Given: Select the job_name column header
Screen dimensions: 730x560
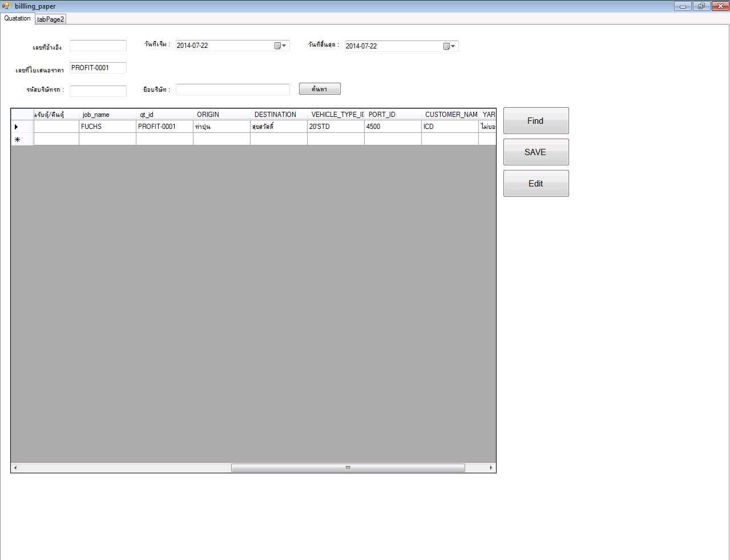Looking at the screenshot, I should tap(107, 115).
